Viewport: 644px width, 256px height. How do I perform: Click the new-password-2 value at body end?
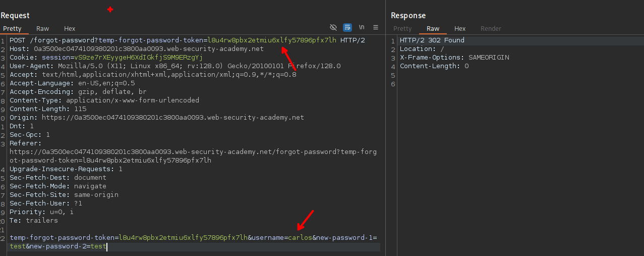[98, 246]
